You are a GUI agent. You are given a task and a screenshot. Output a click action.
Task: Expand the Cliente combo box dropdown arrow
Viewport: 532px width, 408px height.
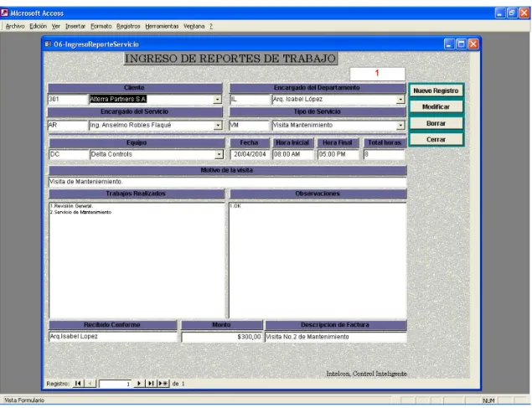(217, 100)
